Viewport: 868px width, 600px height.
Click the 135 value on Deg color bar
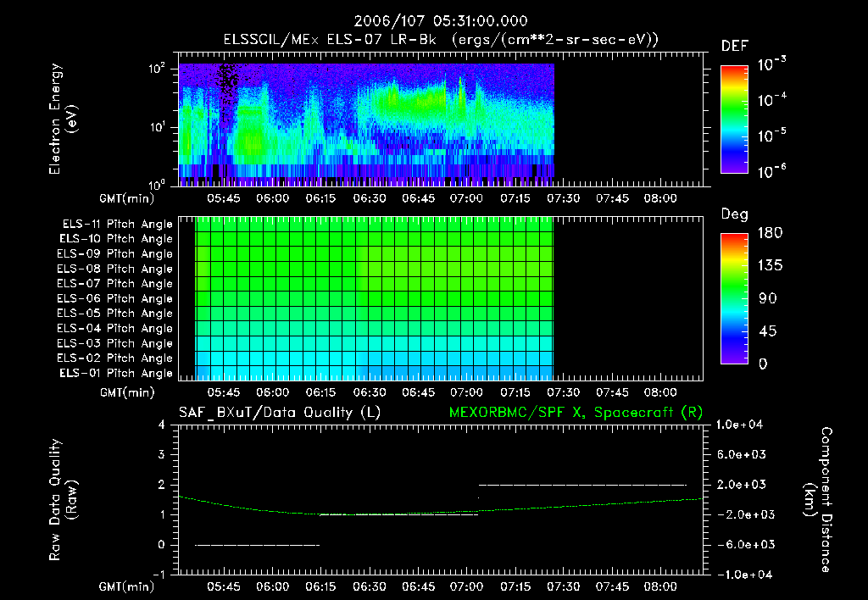pos(770,266)
